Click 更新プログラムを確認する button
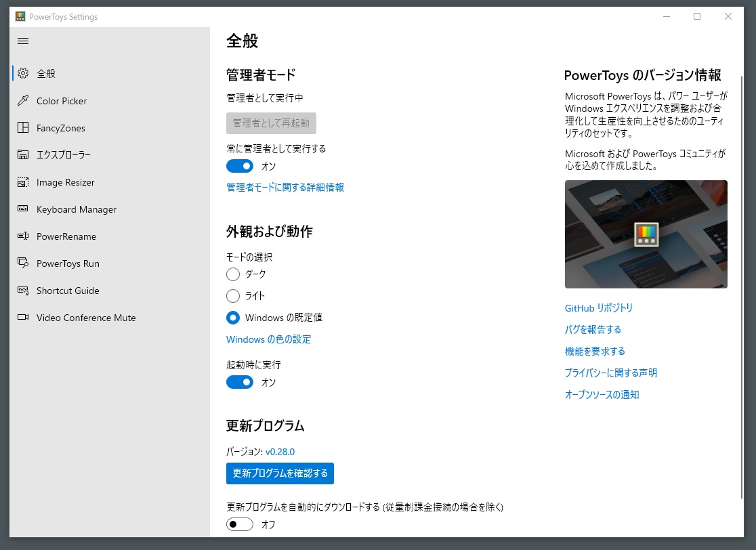 pos(280,473)
